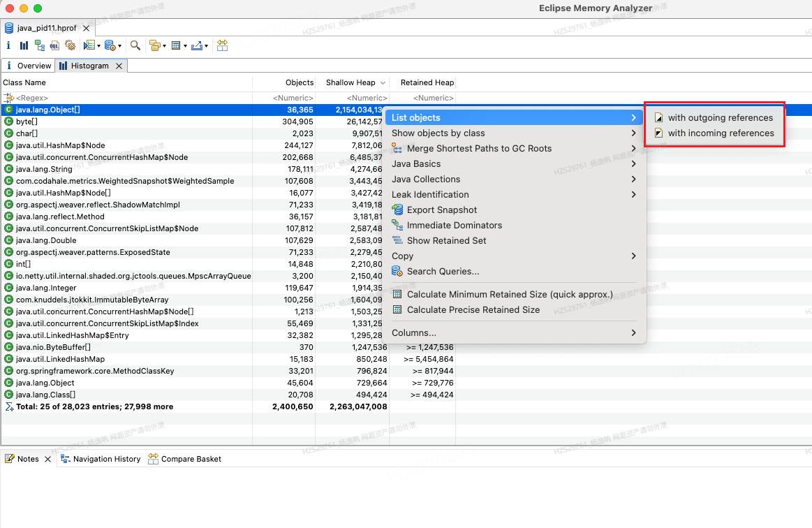Select the java.lang.Object[] row
Image resolution: width=812 pixels, height=528 pixels.
click(193, 110)
